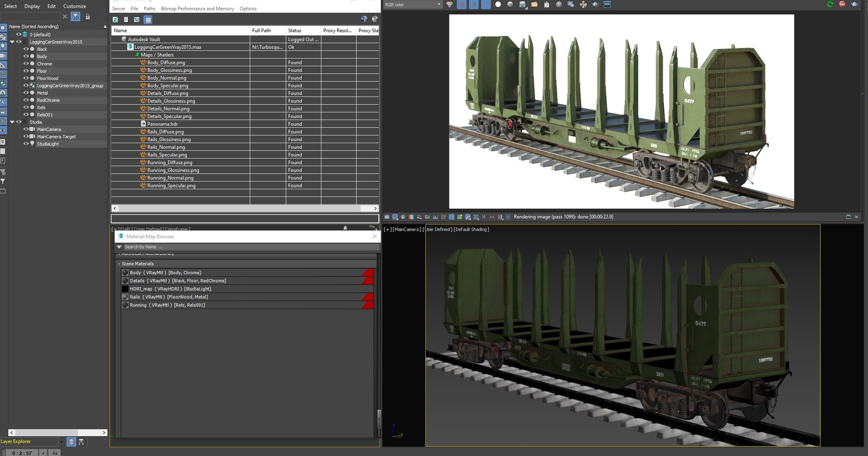Click the Search by Name field

(x=251, y=247)
